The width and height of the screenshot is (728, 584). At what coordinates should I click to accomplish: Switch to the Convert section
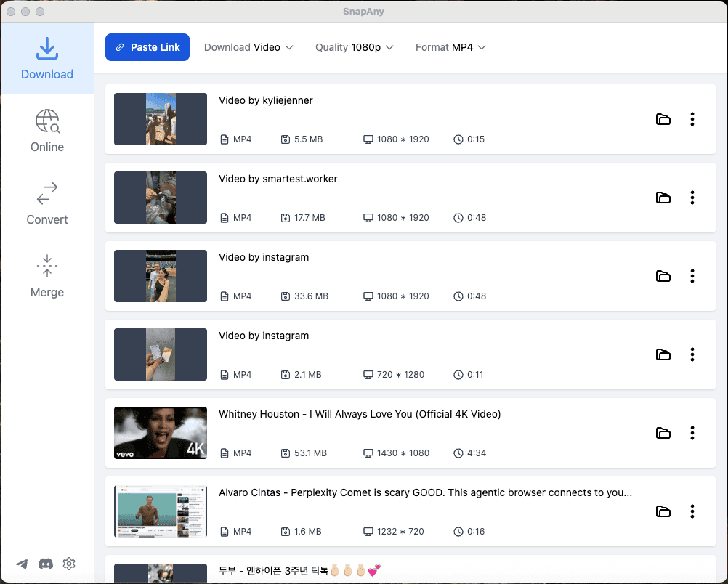point(47,203)
